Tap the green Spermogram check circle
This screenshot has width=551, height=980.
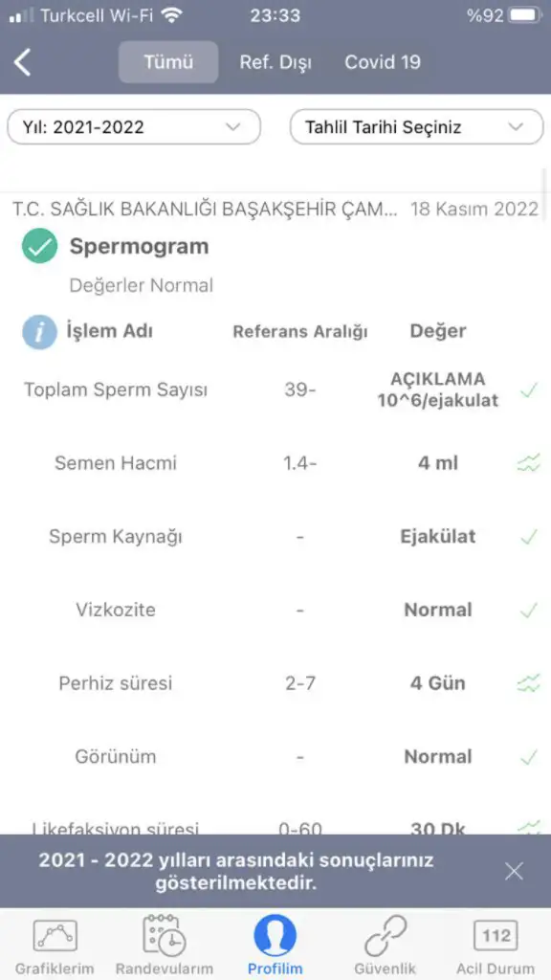pos(39,246)
